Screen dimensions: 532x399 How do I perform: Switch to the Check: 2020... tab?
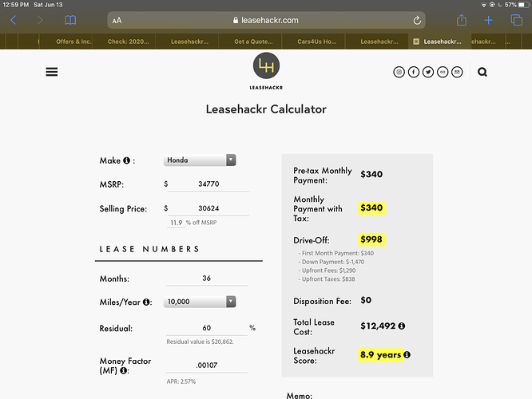pos(129,41)
